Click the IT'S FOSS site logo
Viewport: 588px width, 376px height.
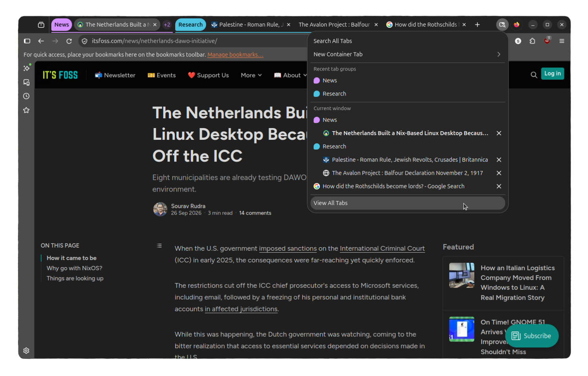pyautogui.click(x=60, y=75)
